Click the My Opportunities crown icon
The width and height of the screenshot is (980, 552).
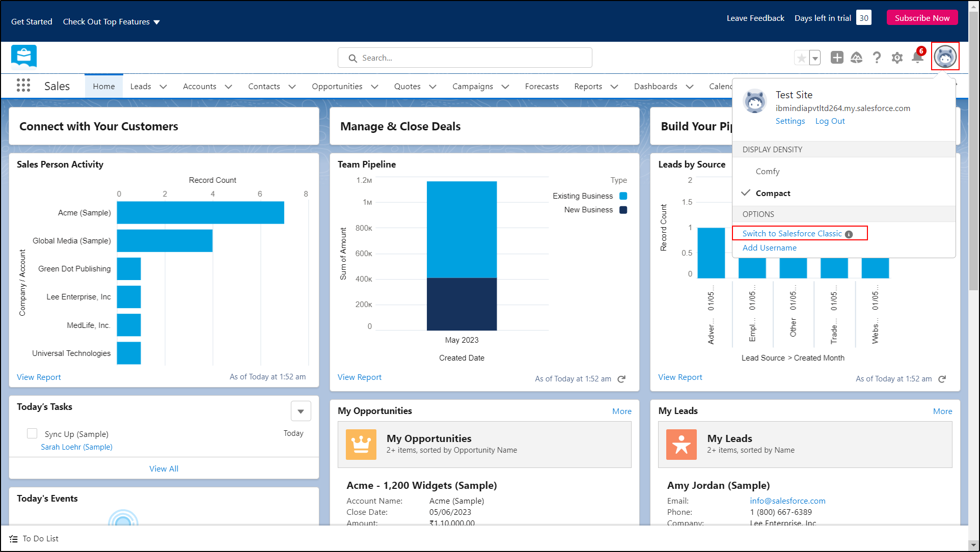click(x=361, y=445)
